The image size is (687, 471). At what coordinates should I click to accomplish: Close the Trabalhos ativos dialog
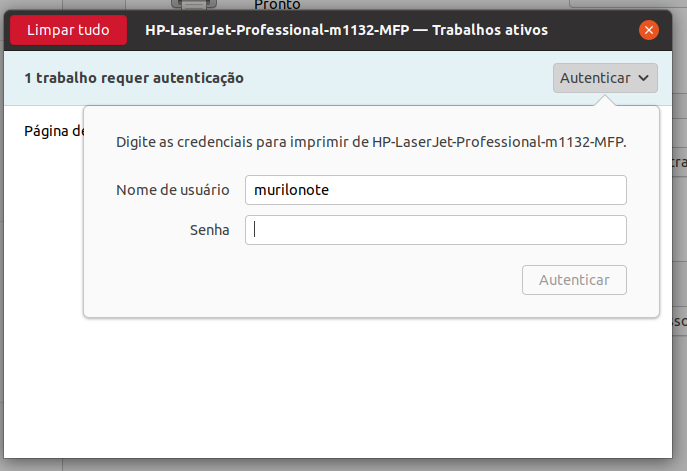648,30
